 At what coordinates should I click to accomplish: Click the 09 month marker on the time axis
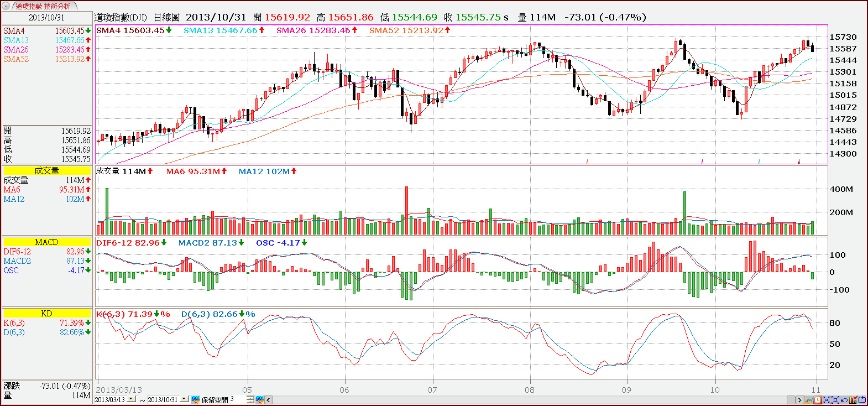[x=626, y=390]
